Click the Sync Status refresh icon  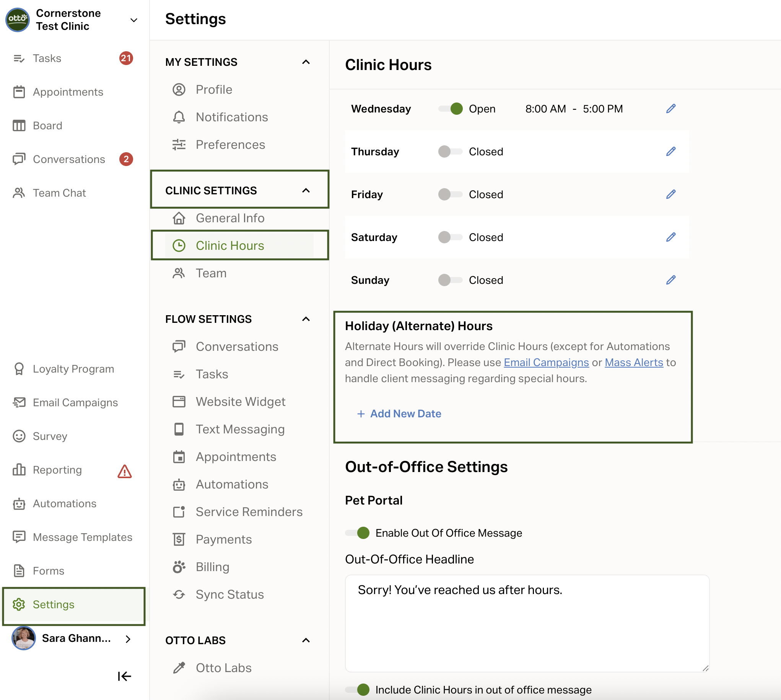pyautogui.click(x=179, y=594)
